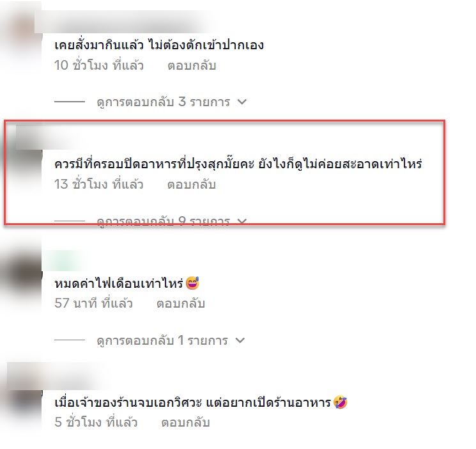Click ตอบกลับ under the 10-hours-ago comment
Screen dimensions: 476x449
[192, 65]
